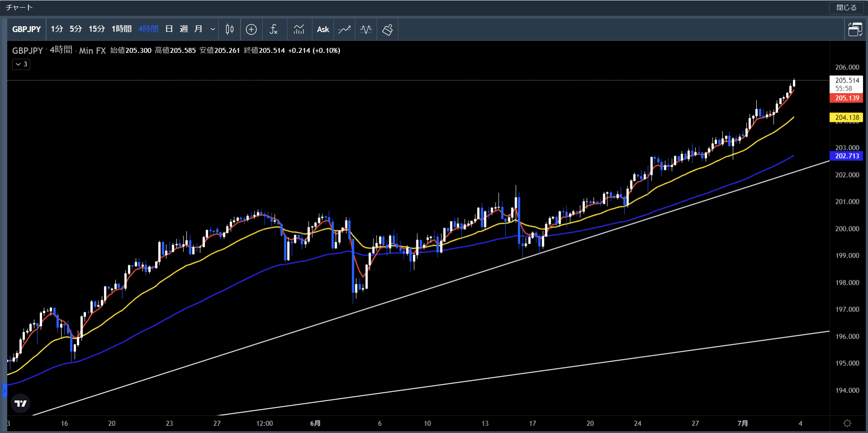
Task: Click the eraser/remove drawings icon
Action: click(387, 29)
